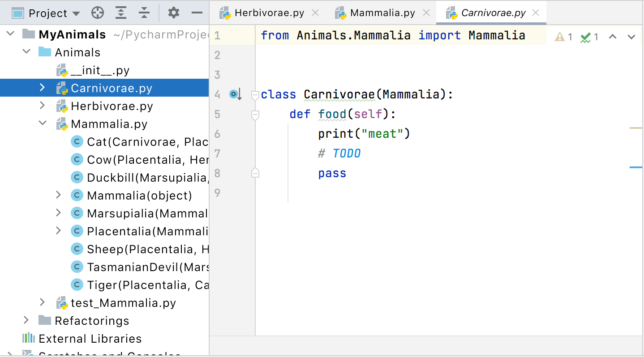The image size is (644, 357).
Task: Collapse the Mammalia.py tree node
Action: click(43, 123)
